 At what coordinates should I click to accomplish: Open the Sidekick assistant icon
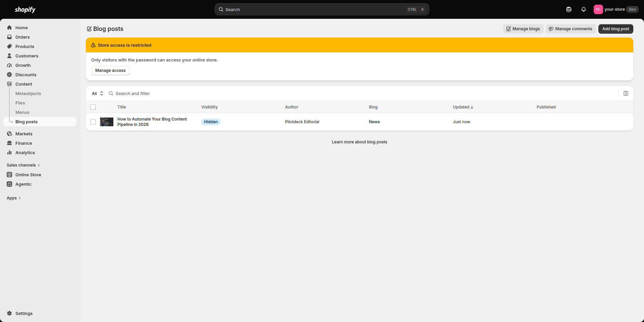coord(569,9)
